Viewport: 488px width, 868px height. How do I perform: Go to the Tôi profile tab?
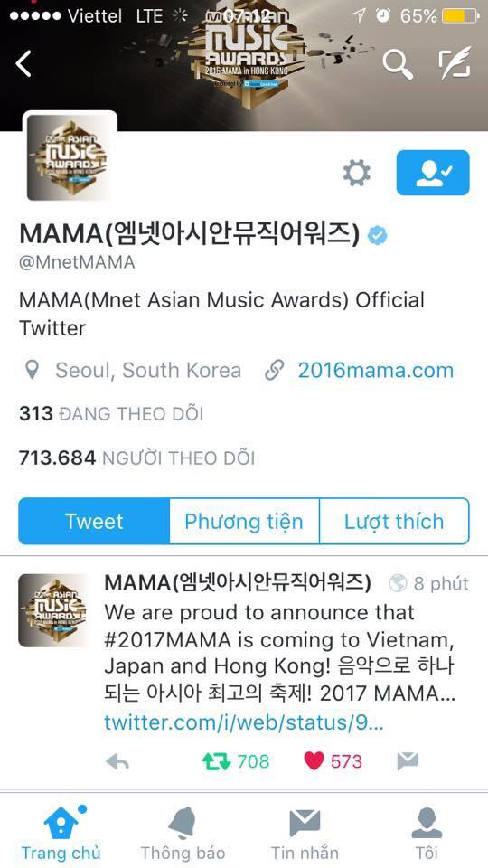click(x=427, y=833)
